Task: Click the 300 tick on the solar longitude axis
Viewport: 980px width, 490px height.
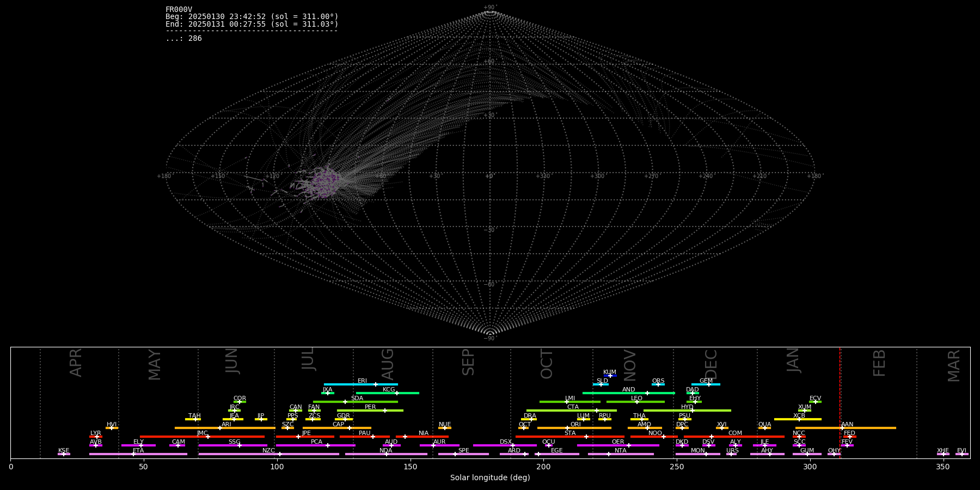Action: pyautogui.click(x=810, y=467)
